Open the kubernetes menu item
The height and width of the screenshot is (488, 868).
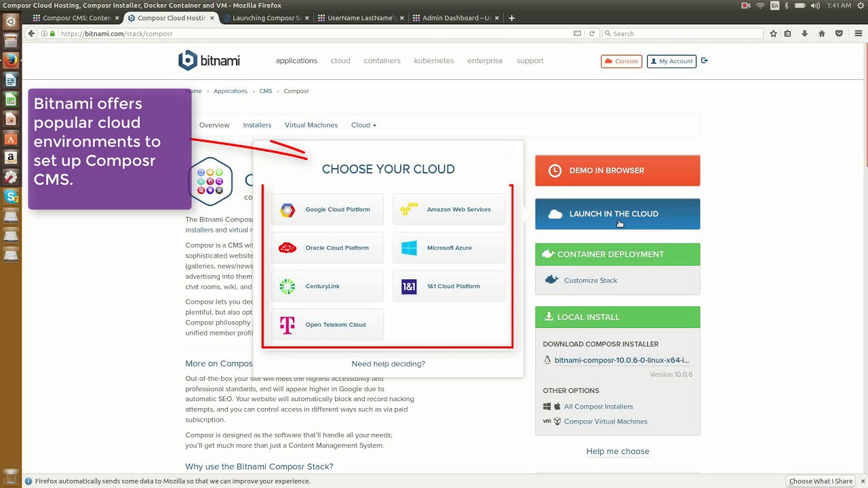click(434, 61)
